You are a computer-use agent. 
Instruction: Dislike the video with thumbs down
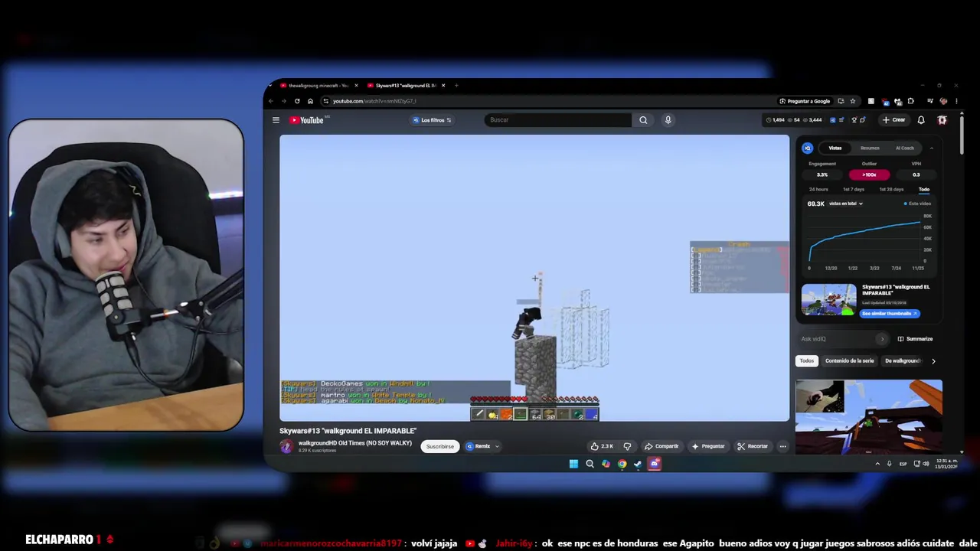[627, 446]
